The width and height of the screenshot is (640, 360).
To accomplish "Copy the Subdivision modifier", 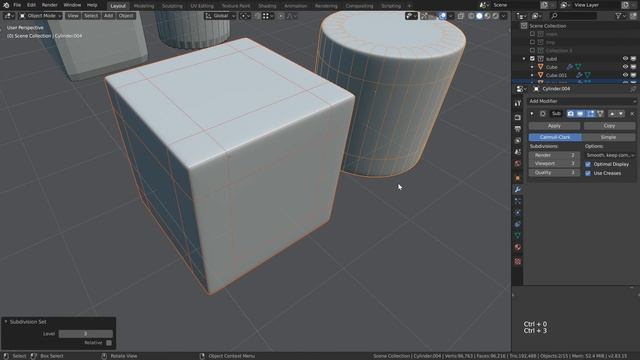I will pyautogui.click(x=609, y=126).
